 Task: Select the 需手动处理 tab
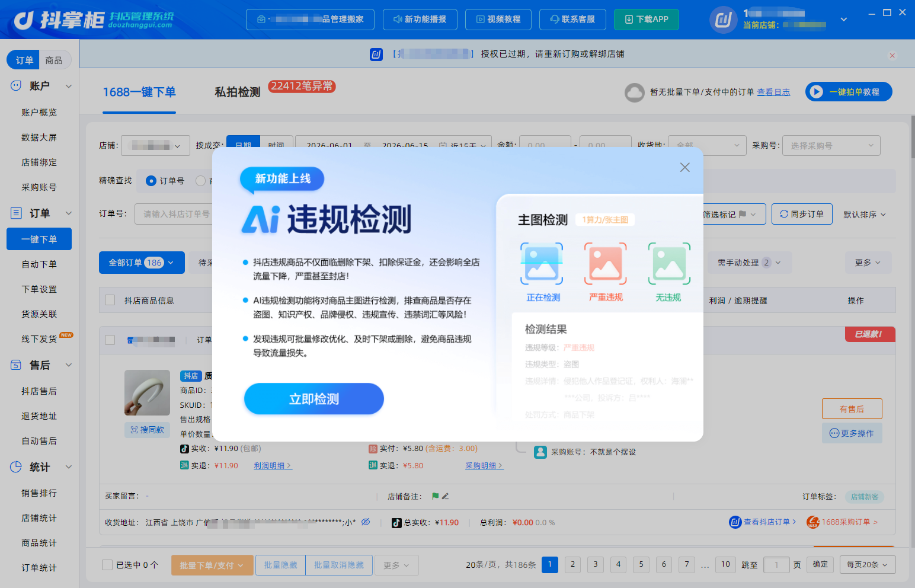749,263
